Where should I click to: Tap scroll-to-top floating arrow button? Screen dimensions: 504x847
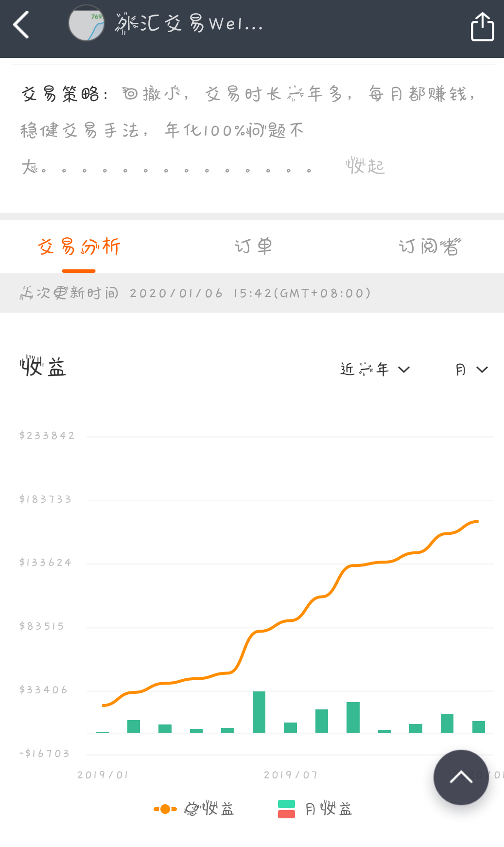[x=461, y=777]
